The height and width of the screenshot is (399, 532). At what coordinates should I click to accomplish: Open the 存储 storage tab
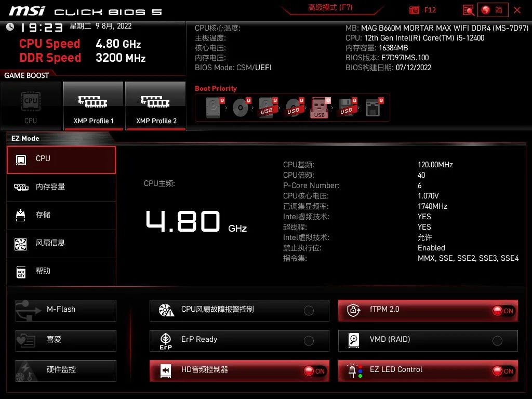click(61, 216)
